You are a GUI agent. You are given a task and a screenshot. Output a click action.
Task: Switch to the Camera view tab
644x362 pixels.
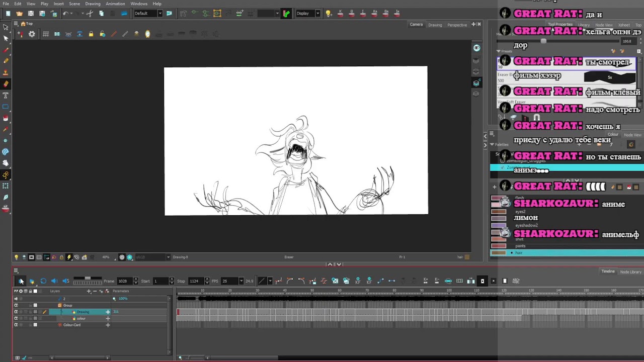point(416,24)
